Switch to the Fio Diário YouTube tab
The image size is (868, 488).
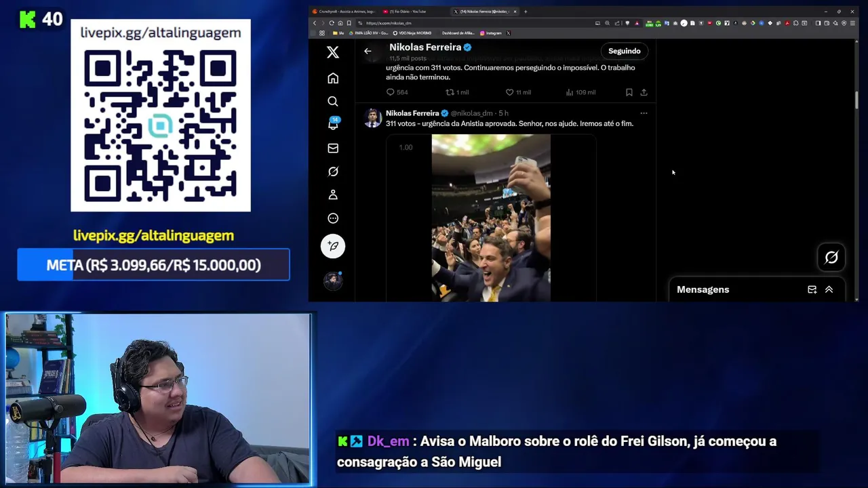click(x=408, y=12)
